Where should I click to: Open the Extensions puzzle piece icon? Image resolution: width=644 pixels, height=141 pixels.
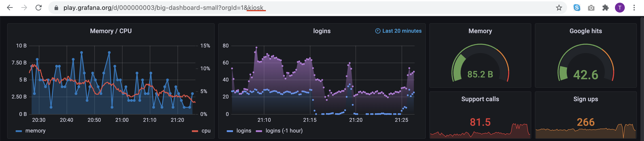(x=606, y=8)
